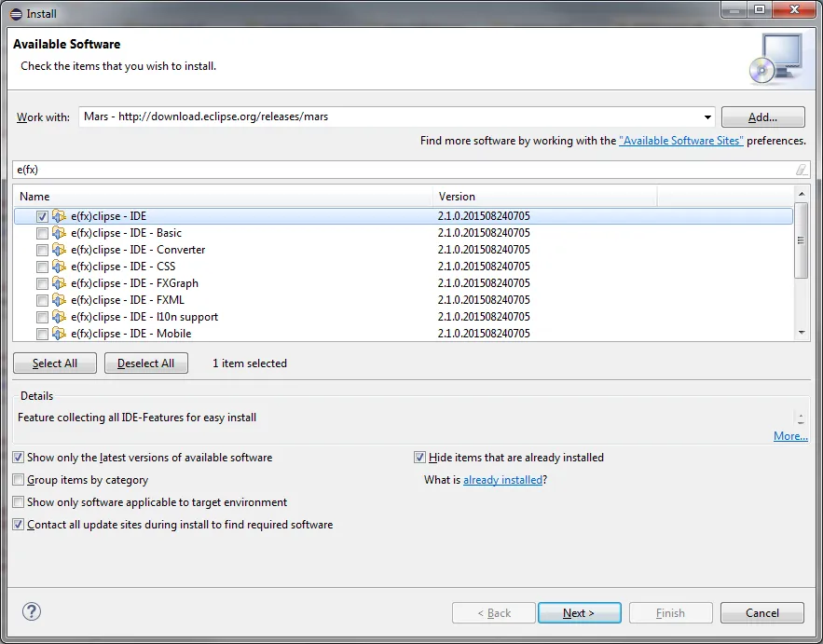
Task: Click the Next > button
Action: [580, 613]
